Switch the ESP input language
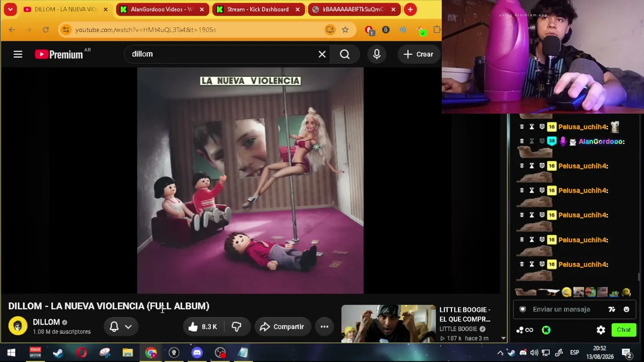Image resolution: width=644 pixels, height=362 pixels. point(574,352)
